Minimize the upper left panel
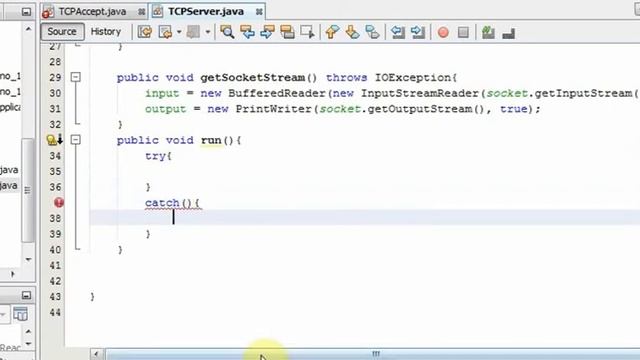Image resolution: width=640 pixels, height=360 pixels. [x=26, y=12]
